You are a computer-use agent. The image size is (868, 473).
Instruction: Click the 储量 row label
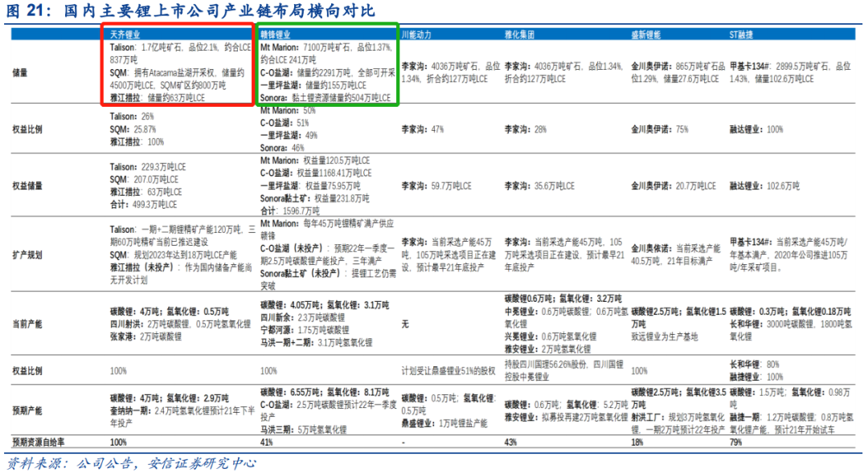click(20, 72)
